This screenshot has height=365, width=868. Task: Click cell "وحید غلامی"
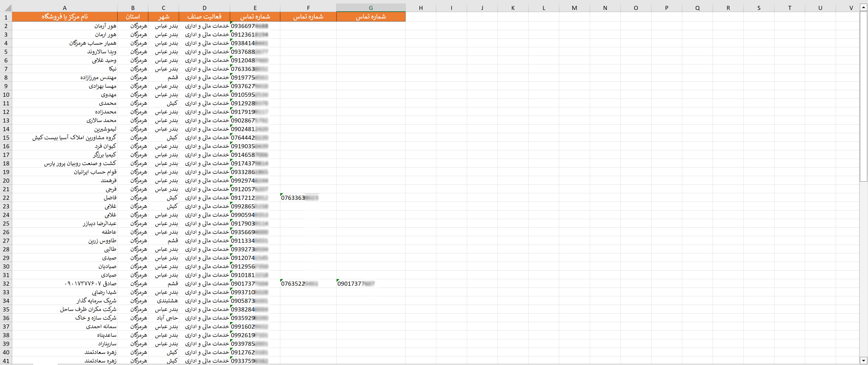click(x=65, y=60)
